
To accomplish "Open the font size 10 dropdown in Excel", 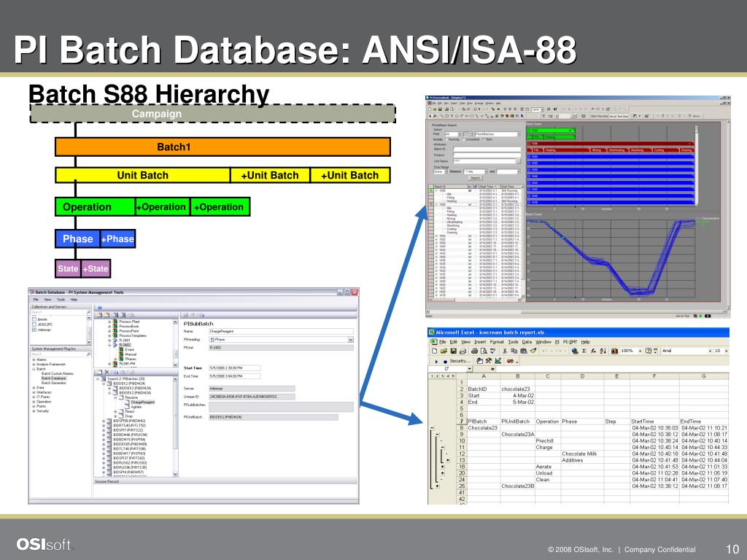I will (x=726, y=351).
